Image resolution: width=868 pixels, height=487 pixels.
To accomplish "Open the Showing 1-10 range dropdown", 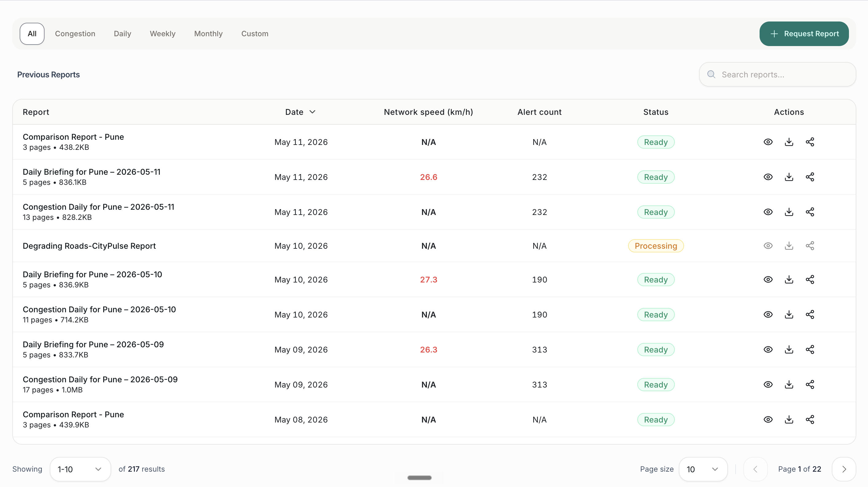I will (x=80, y=469).
